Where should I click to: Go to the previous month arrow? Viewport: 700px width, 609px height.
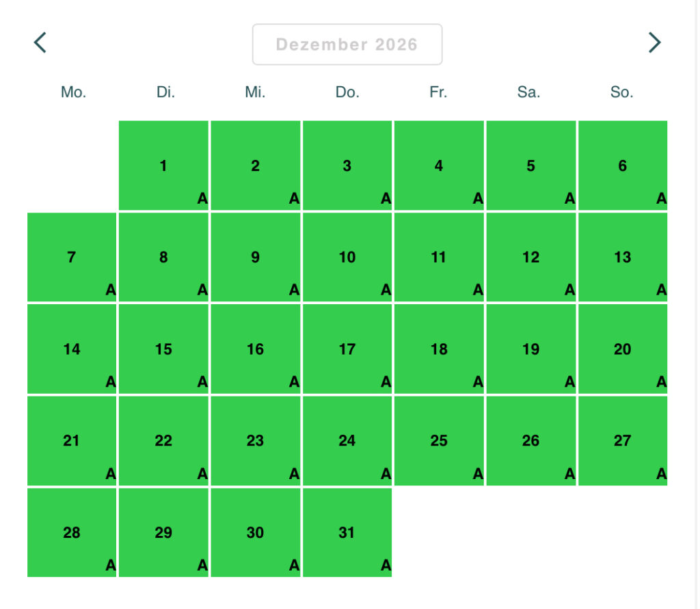(x=40, y=42)
